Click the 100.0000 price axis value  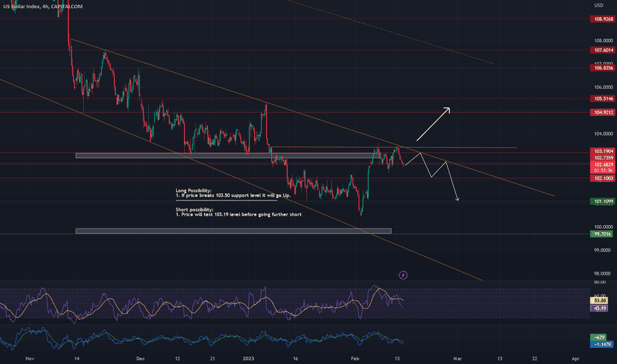pos(603,226)
